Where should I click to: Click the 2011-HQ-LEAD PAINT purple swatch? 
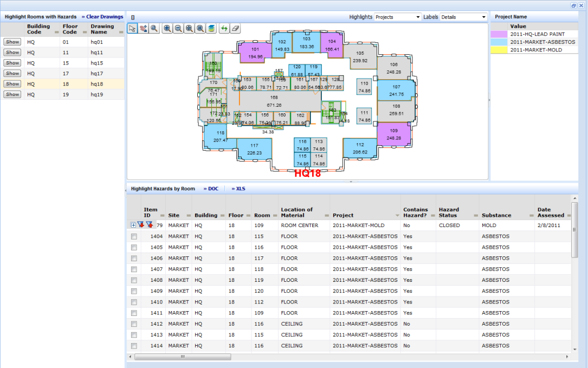pyautogui.click(x=499, y=34)
